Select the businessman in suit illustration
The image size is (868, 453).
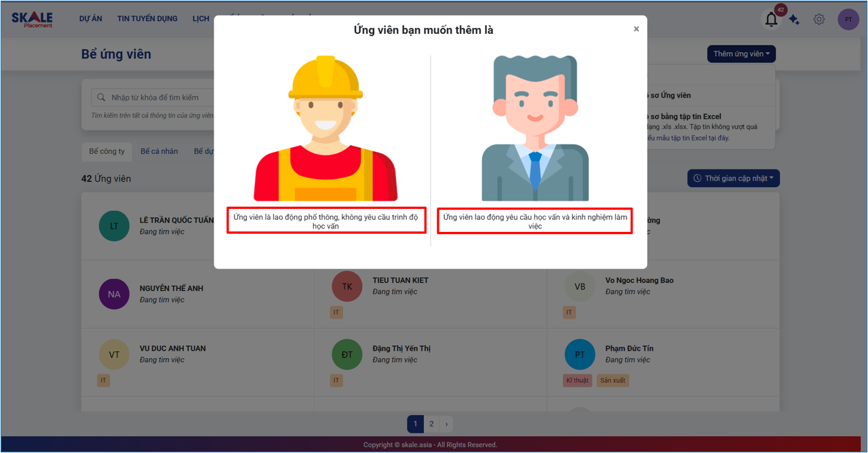(535, 128)
